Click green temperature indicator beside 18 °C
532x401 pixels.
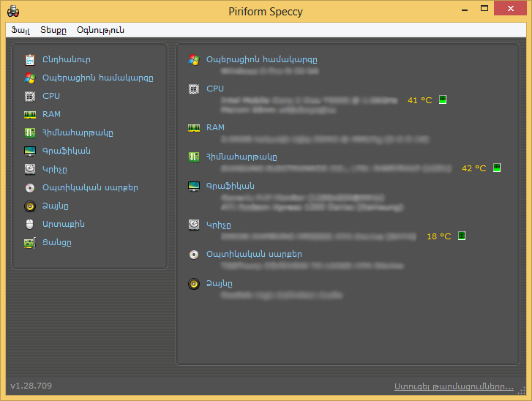pos(462,236)
